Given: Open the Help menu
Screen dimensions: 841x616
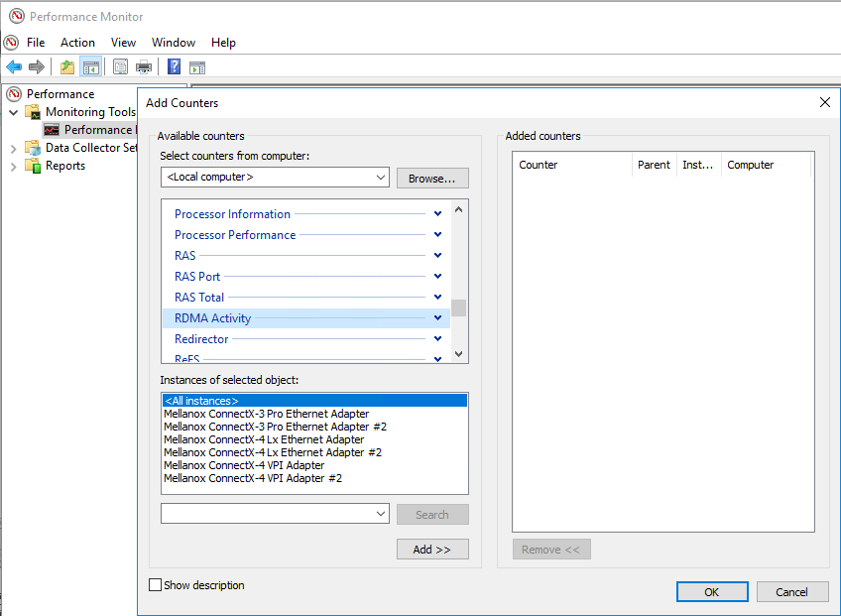Looking at the screenshot, I should (223, 43).
